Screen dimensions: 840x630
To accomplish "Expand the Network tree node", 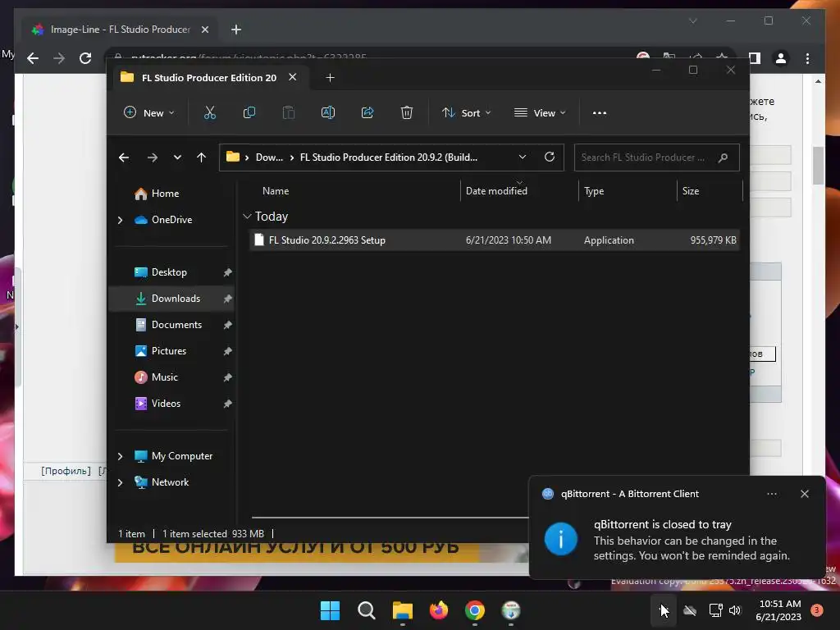I will [x=120, y=482].
